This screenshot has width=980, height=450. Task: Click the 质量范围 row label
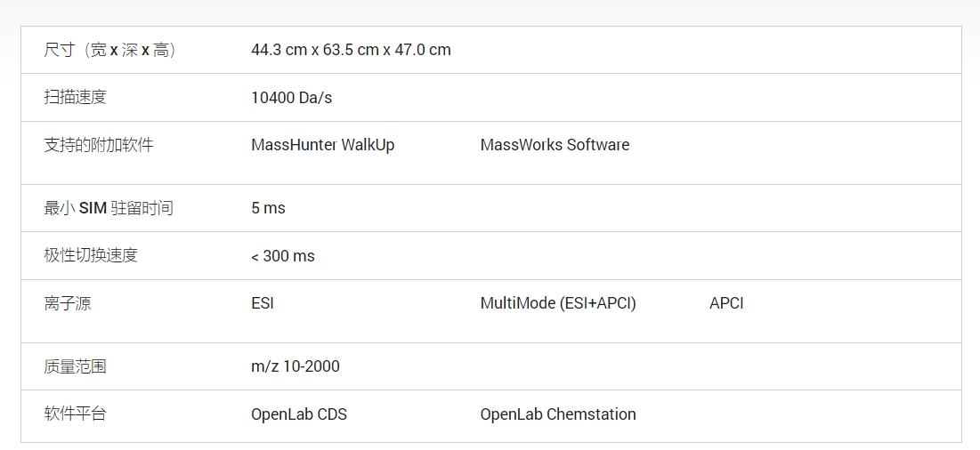tap(76, 366)
